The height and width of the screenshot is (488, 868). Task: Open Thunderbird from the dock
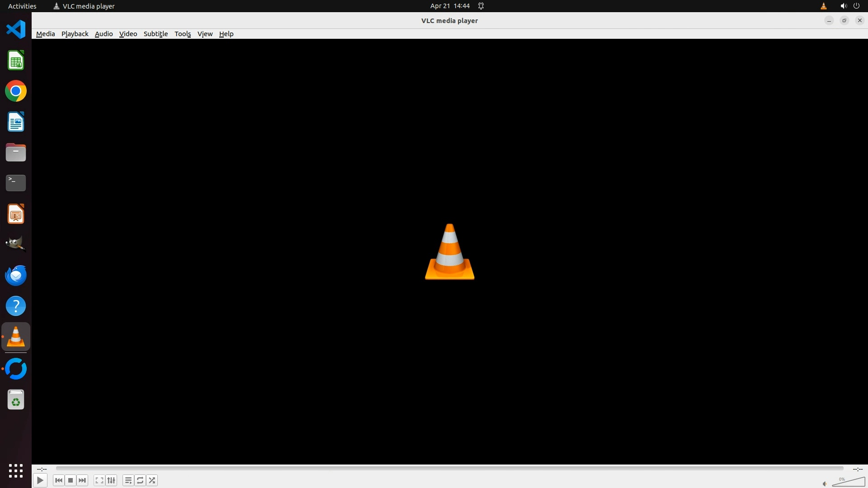[16, 275]
